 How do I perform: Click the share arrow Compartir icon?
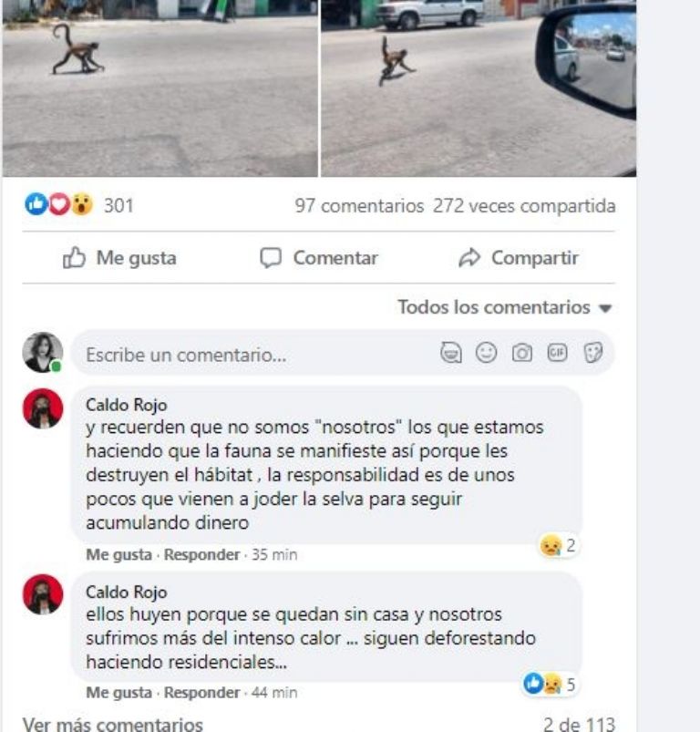(x=469, y=258)
